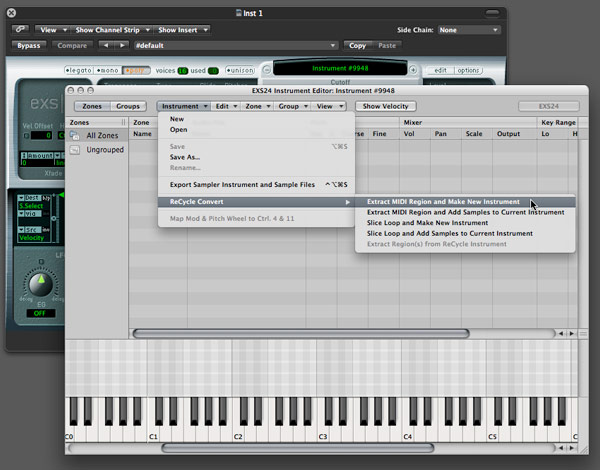This screenshot has width=600, height=470.
Task: Enable mono mode
Action: point(108,70)
